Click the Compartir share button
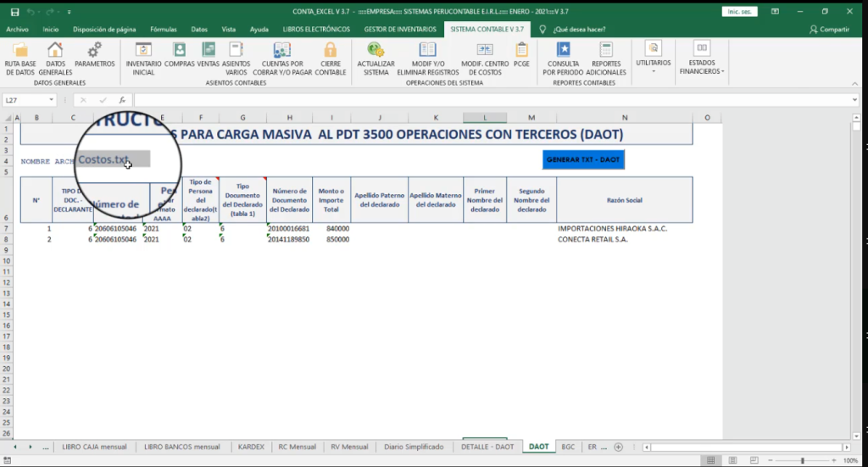 pos(829,30)
